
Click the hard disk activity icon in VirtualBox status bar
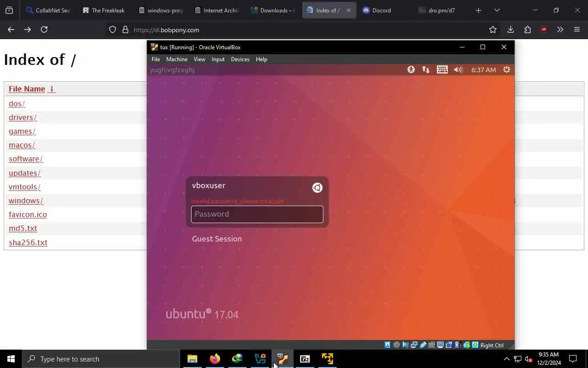pos(388,345)
